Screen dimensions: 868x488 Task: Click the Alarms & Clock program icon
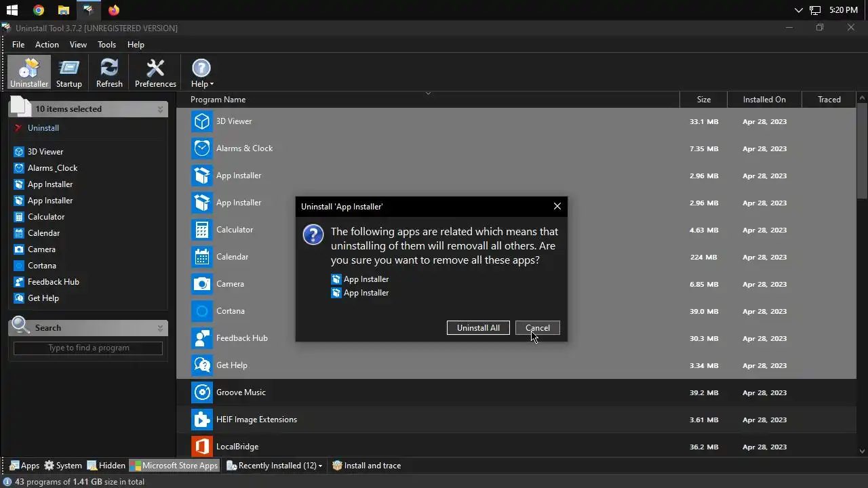point(201,148)
